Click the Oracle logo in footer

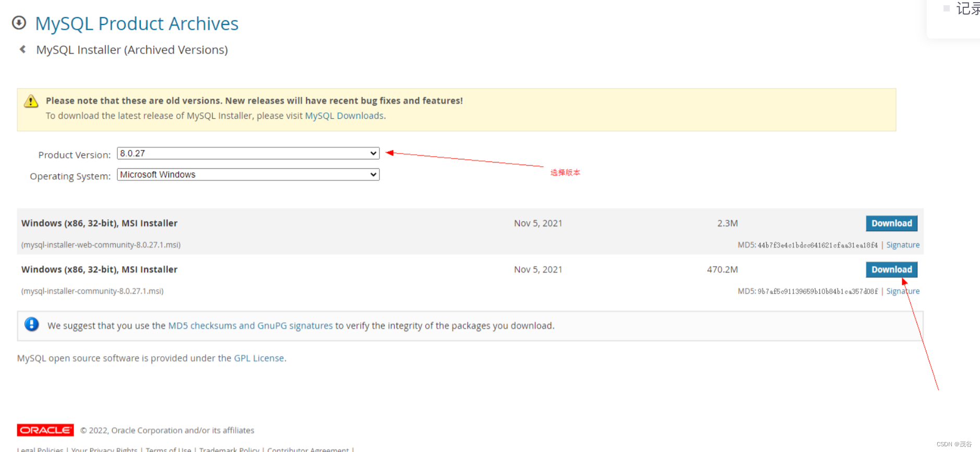point(45,430)
